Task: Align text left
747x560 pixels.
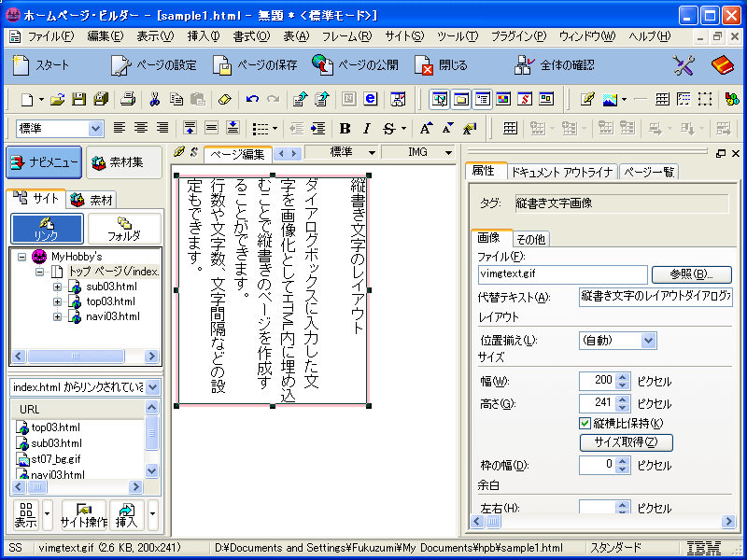Action: coord(120,128)
